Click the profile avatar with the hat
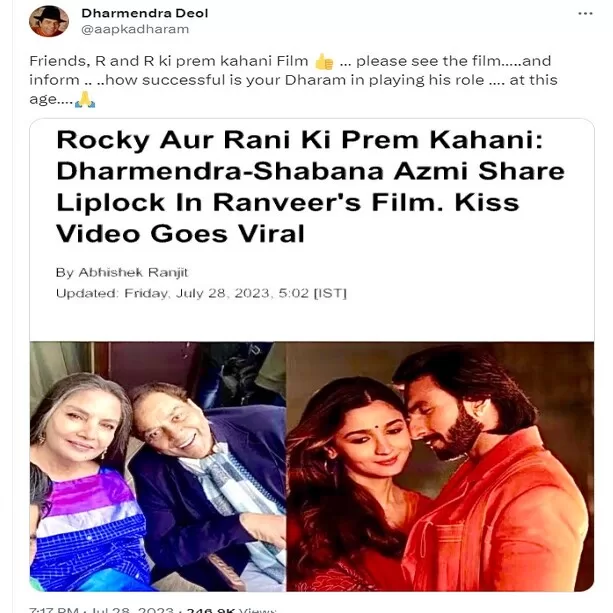Viewport: 613px width, 613px height. tap(49, 21)
